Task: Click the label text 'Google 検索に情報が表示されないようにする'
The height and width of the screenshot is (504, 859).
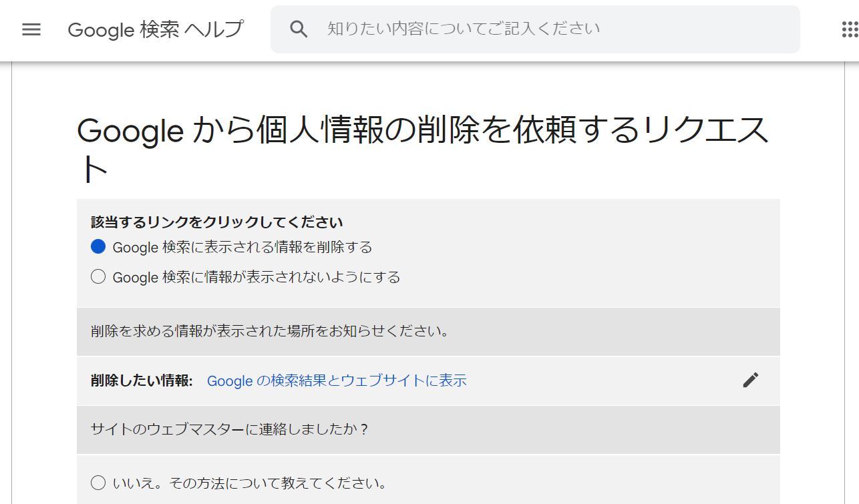Action: point(256,277)
